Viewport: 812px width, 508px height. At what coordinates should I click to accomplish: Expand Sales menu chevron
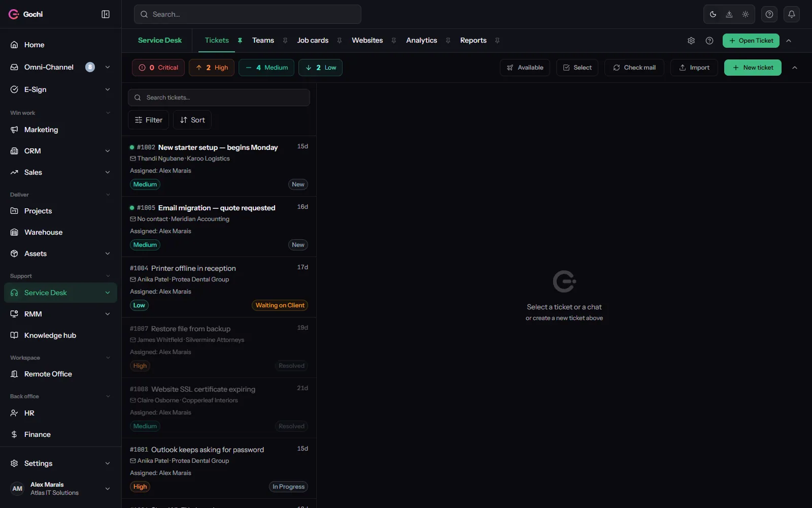(x=108, y=172)
